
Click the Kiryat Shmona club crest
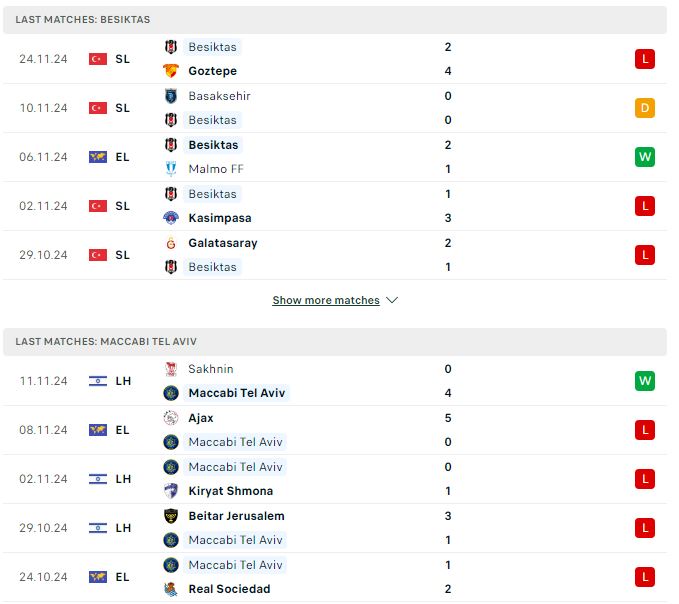tap(171, 491)
